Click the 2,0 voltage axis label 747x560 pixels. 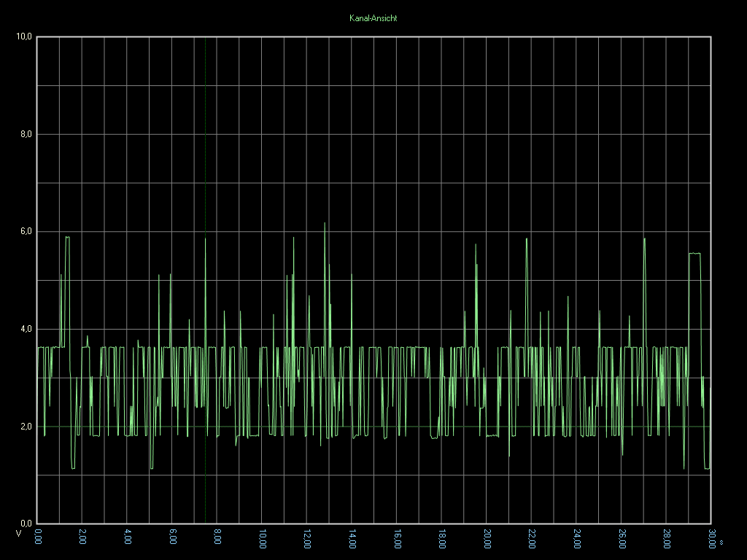click(26, 426)
